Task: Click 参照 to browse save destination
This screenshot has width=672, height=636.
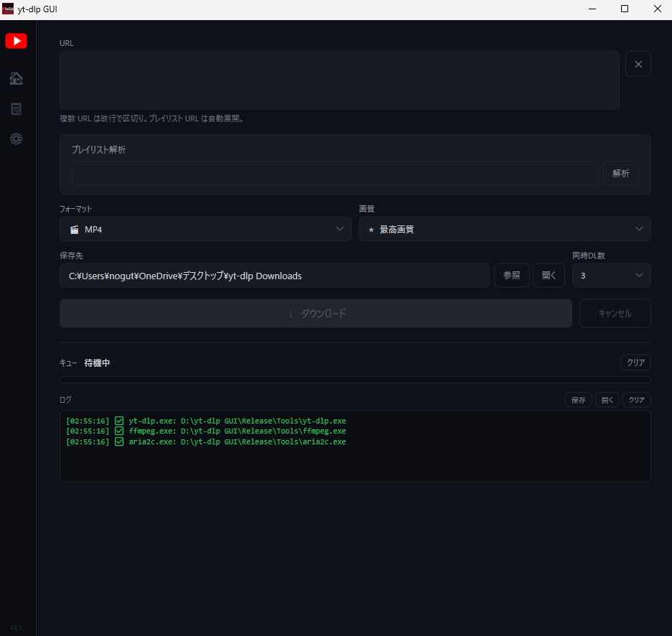Action: 511,275
